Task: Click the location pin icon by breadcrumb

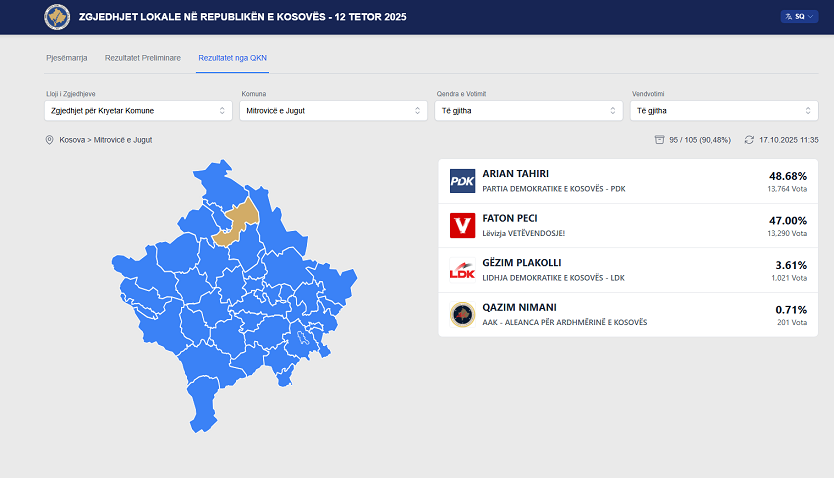Action: click(50, 140)
